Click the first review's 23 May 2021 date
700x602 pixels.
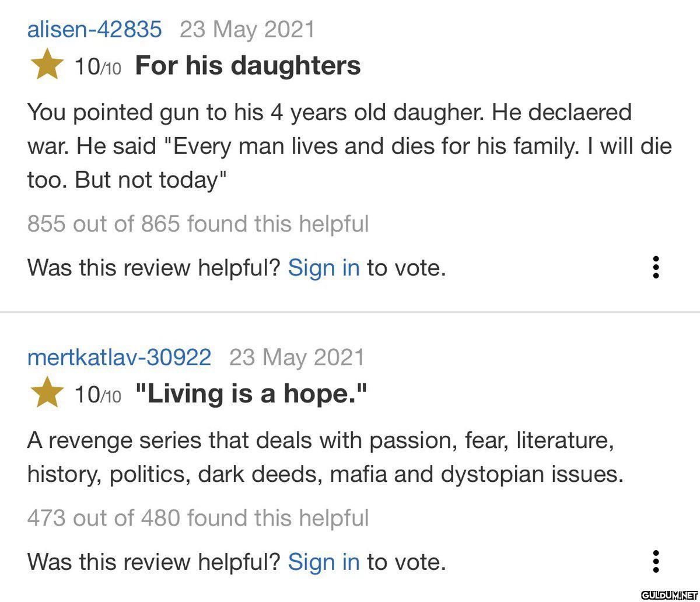247,29
